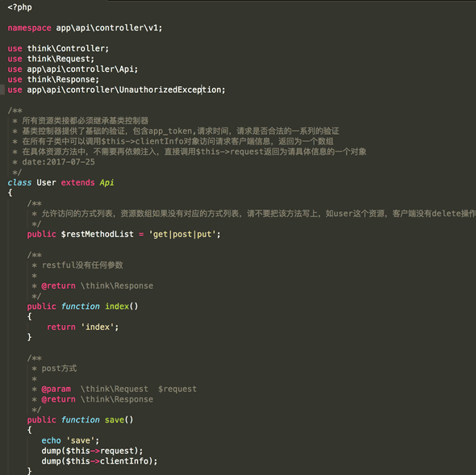Click the 'restful' comment line above index

point(82,265)
